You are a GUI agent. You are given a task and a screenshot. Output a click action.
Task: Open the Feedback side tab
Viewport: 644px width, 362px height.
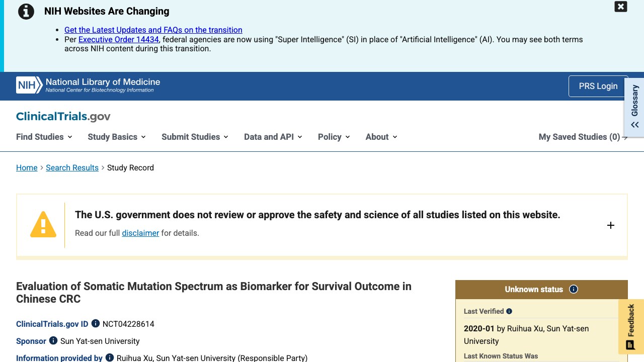[630, 327]
